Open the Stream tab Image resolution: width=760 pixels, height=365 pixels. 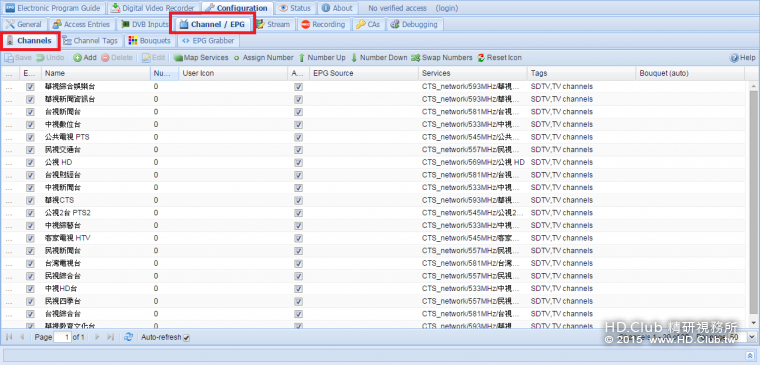pyautogui.click(x=274, y=24)
